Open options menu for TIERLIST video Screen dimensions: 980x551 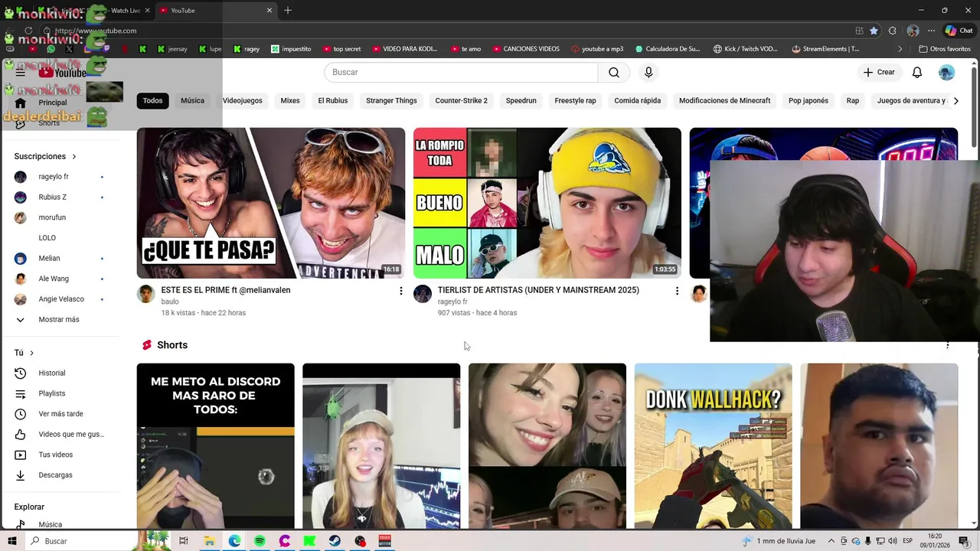point(677,291)
